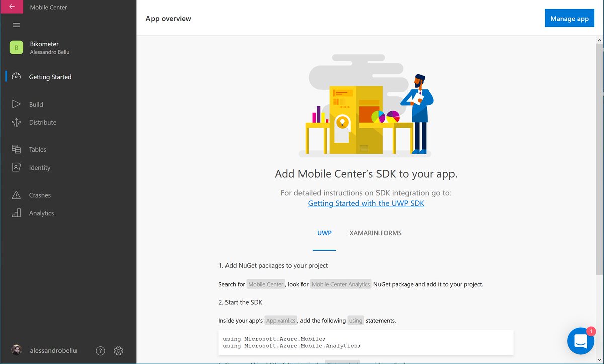Image resolution: width=604 pixels, height=364 pixels.
Task: Click the Bikometer app name
Action: coord(44,44)
